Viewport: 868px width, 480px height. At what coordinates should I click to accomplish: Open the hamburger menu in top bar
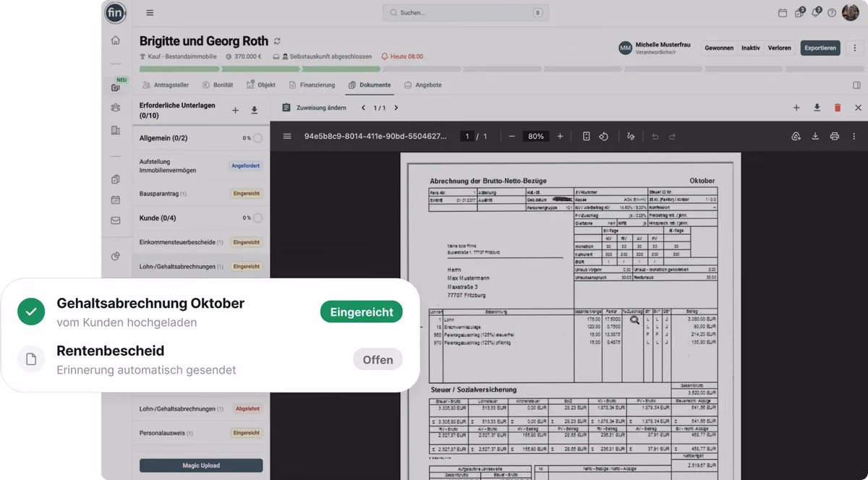click(x=150, y=12)
